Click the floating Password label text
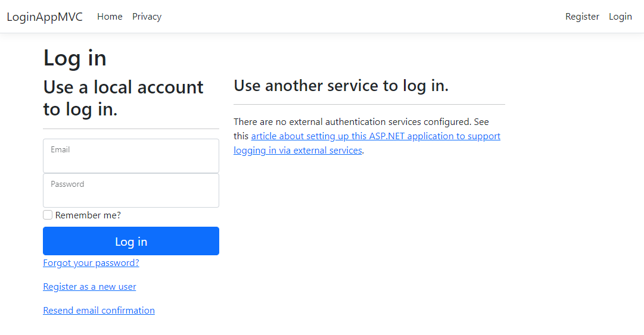This screenshot has width=644, height=335. 67,184
